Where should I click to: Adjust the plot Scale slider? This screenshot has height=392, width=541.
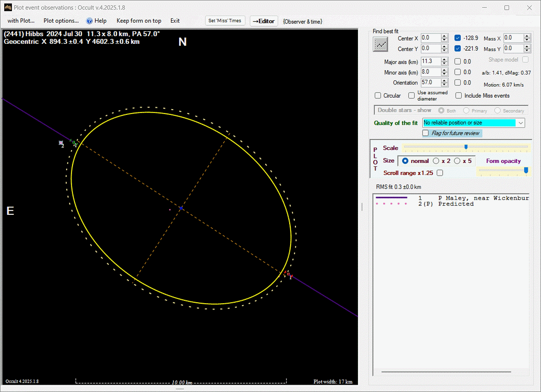(466, 147)
